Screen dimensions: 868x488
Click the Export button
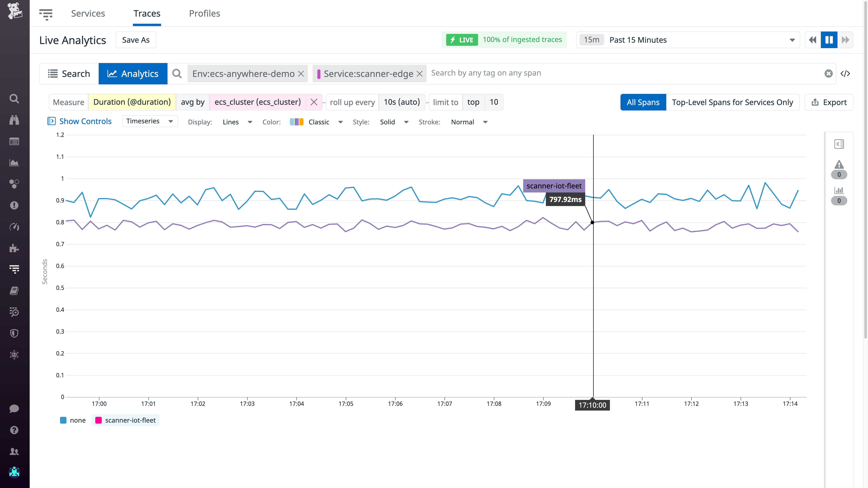point(828,102)
